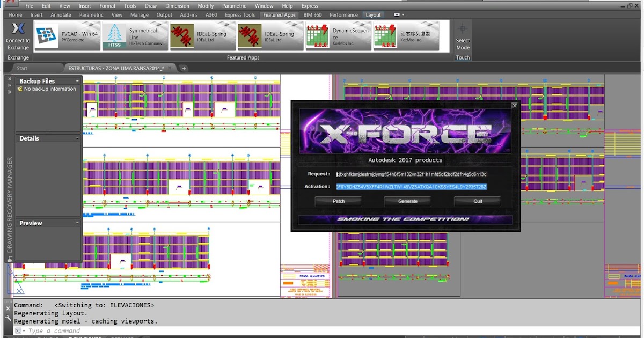Switch to the Express Tools ribbon tab
Screen dimensions: 644x338
coord(240,15)
